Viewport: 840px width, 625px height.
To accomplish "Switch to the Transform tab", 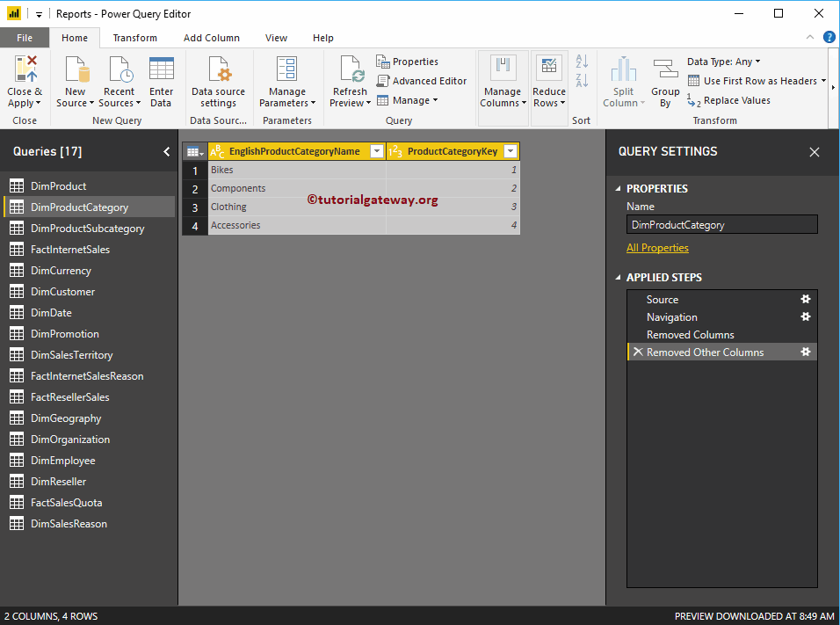I will pyautogui.click(x=134, y=38).
